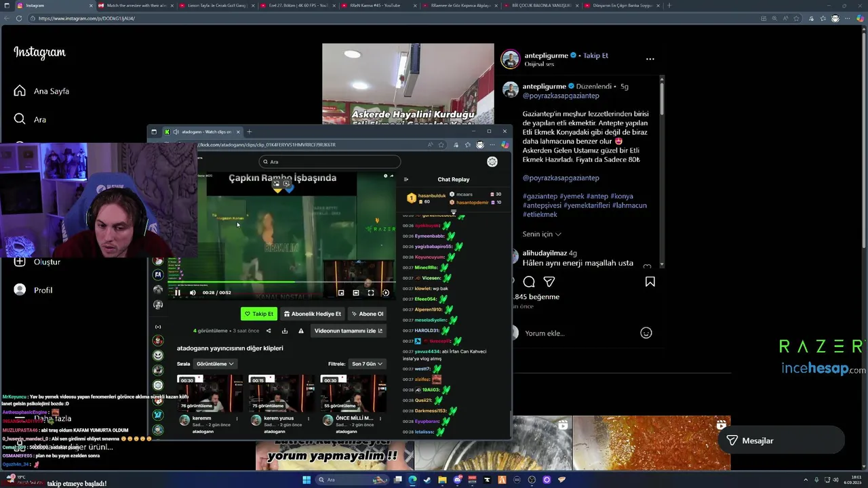This screenshot has height=488, width=868.
Task: Click the Abone Ol button
Action: (x=367, y=314)
